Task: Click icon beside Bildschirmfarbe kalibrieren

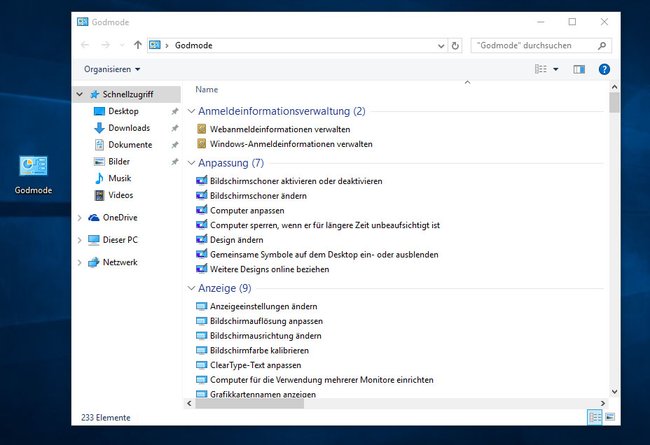Action: [x=201, y=350]
